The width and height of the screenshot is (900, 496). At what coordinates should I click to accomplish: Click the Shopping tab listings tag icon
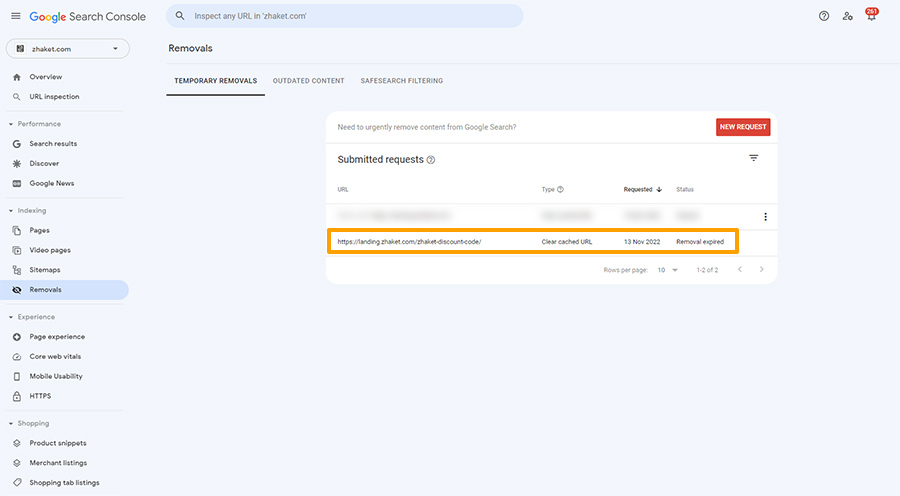pos(17,483)
